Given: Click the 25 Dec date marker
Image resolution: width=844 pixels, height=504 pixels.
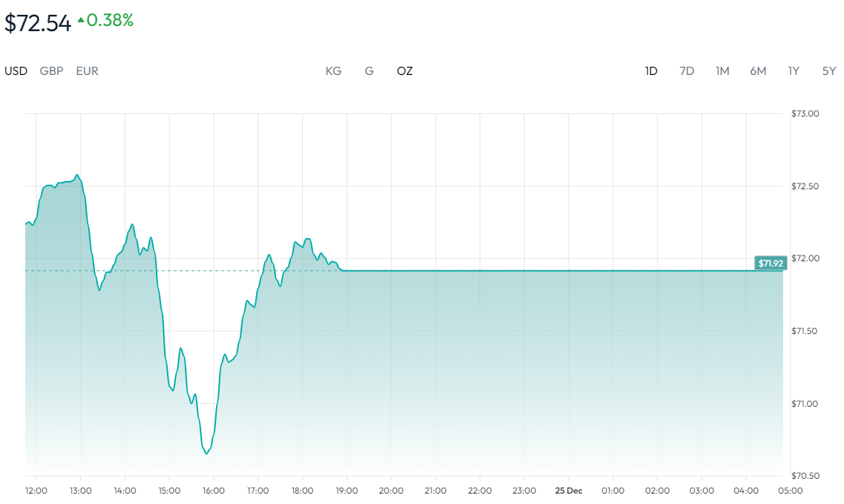Looking at the screenshot, I should (x=569, y=491).
